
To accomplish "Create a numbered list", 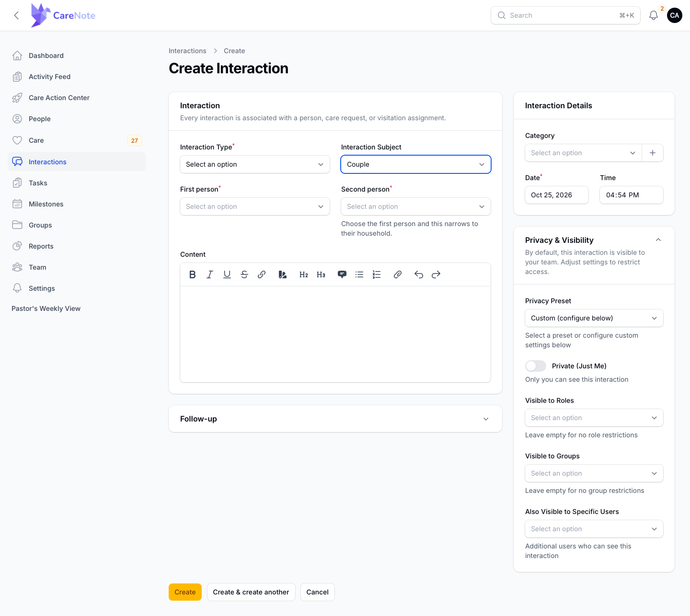I will coord(377,274).
